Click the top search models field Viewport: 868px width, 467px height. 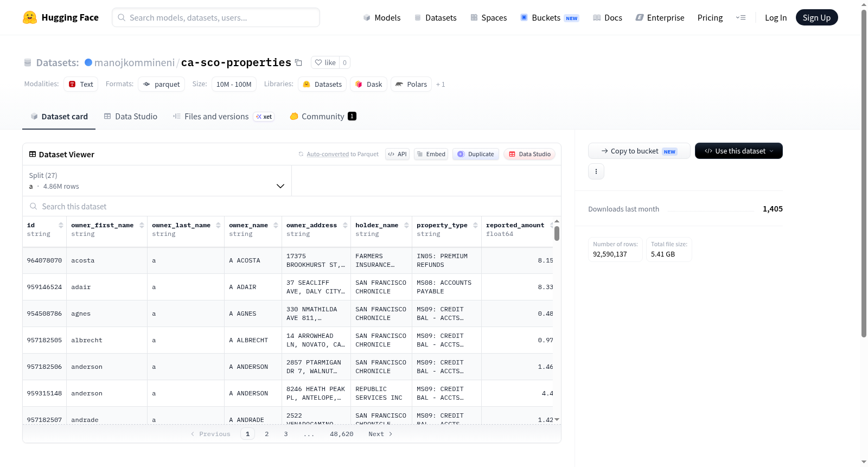coord(216,17)
